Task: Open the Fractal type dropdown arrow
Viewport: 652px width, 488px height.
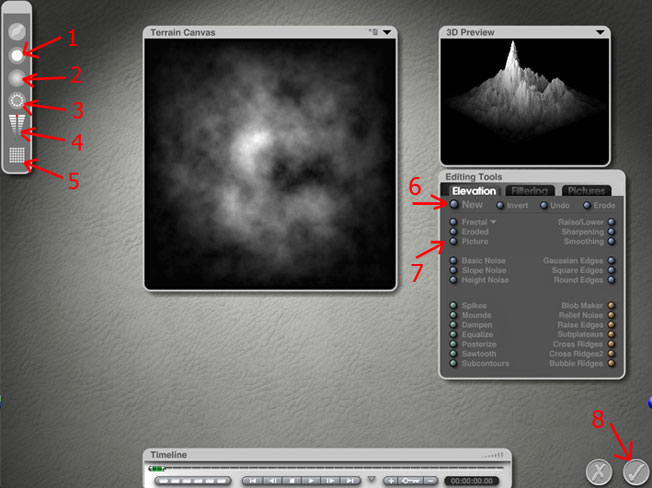Action: (493, 222)
